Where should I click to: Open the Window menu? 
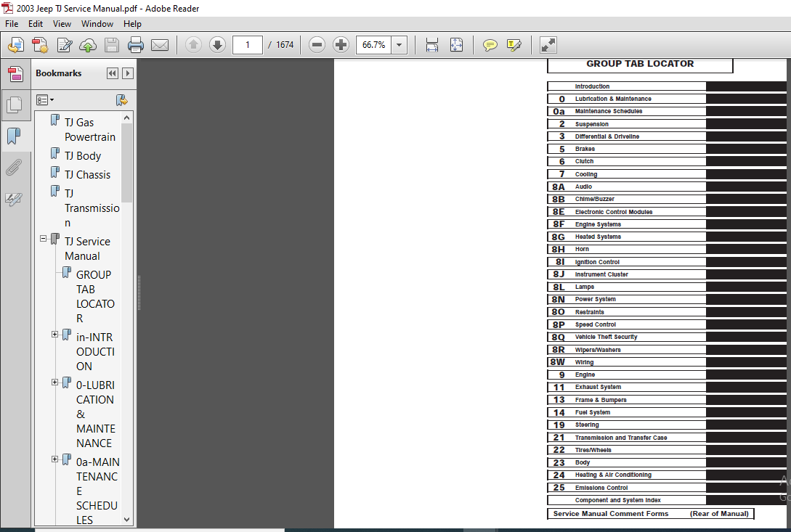coord(97,24)
